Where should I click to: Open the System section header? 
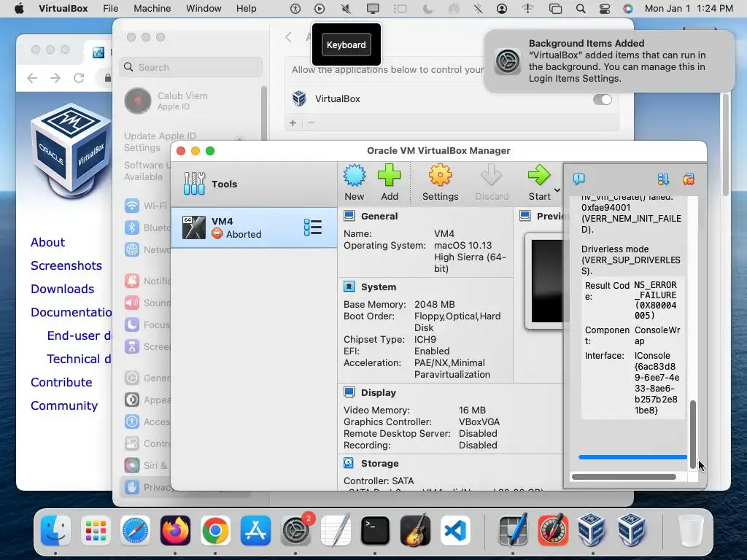click(x=379, y=287)
